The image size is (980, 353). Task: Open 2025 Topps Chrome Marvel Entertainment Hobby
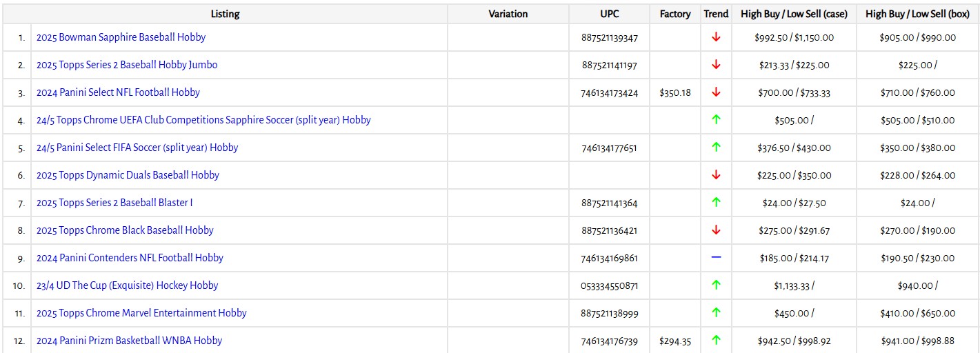[x=141, y=313]
